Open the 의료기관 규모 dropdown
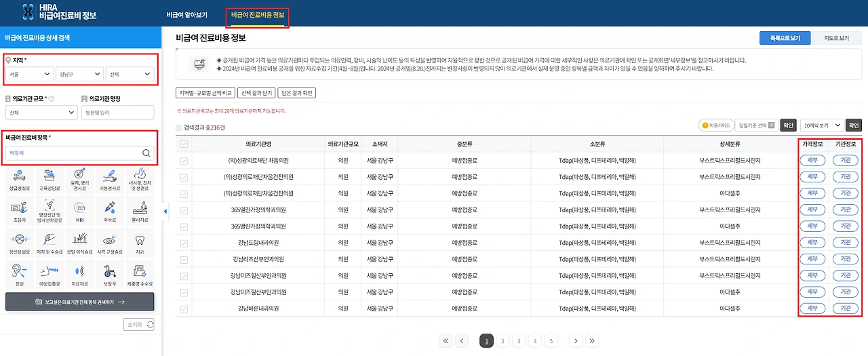 (41, 113)
